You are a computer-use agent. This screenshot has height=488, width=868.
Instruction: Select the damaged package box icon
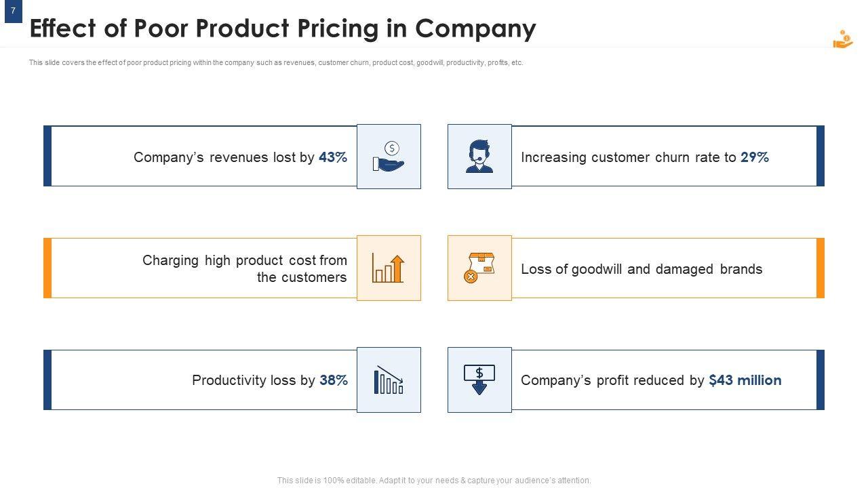pos(479,268)
